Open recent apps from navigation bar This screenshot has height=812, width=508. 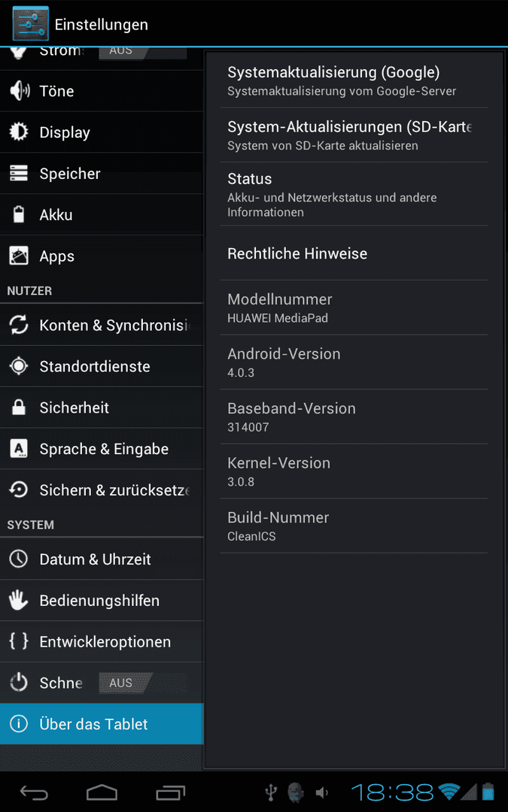pyautogui.click(x=171, y=792)
